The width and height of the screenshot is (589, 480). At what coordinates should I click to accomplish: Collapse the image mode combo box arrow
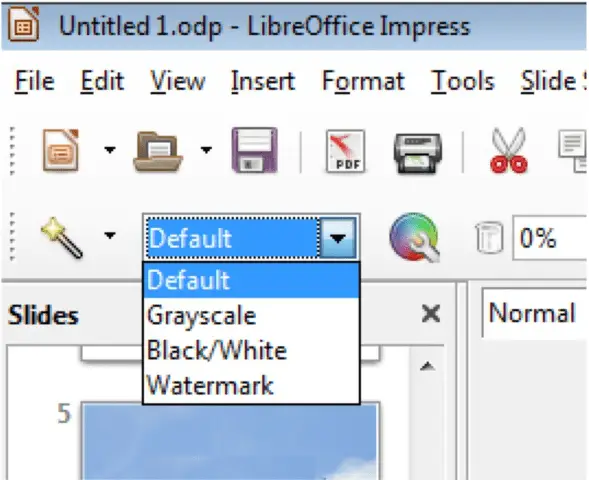pos(338,238)
